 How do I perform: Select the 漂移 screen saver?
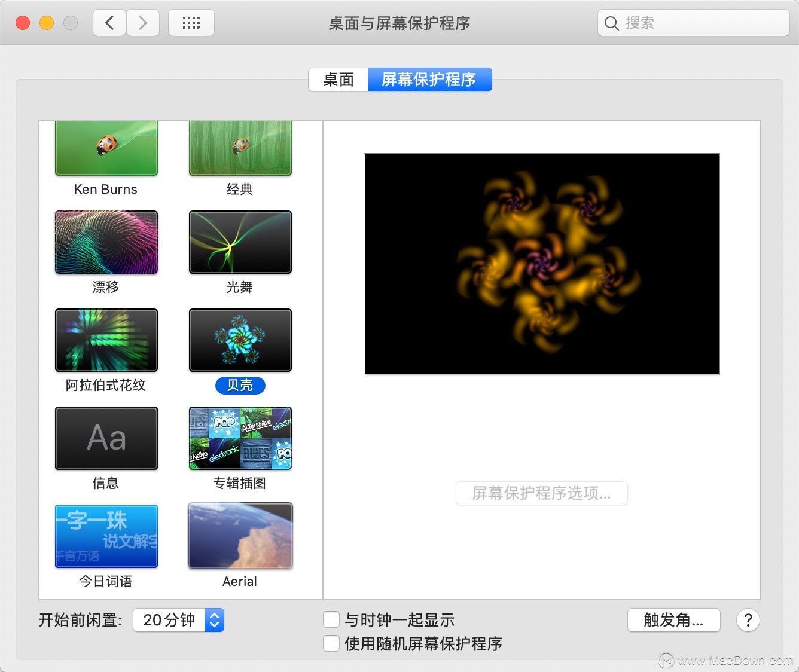[x=105, y=242]
